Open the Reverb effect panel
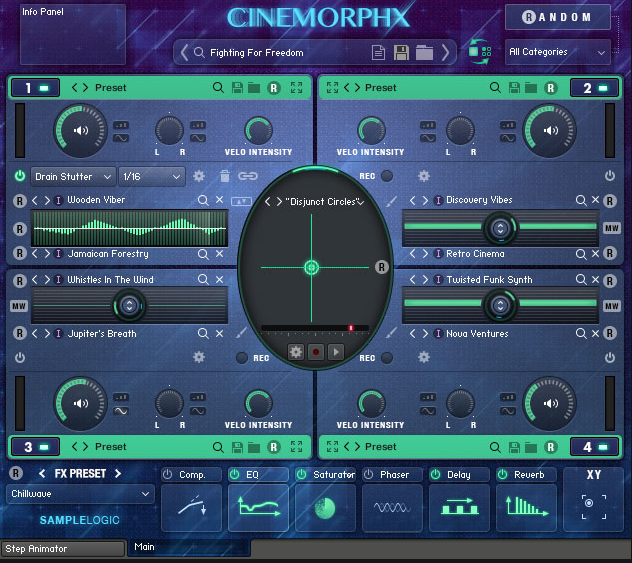 (x=526, y=508)
